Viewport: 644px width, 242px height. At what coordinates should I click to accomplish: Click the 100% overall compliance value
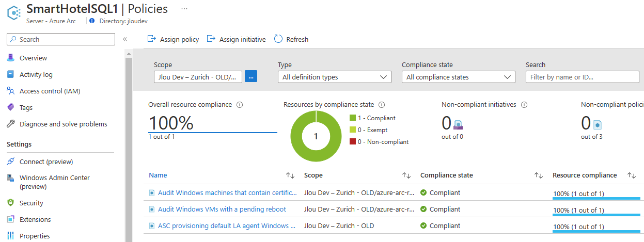(x=171, y=123)
